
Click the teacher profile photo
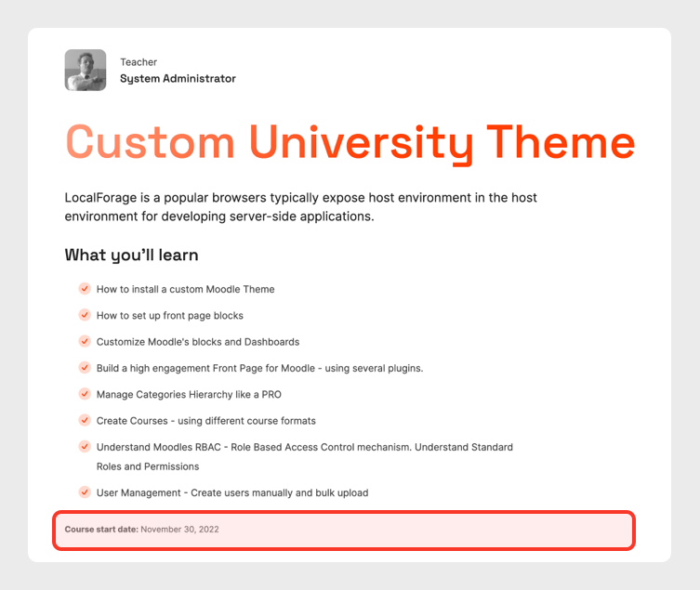pyautogui.click(x=85, y=71)
